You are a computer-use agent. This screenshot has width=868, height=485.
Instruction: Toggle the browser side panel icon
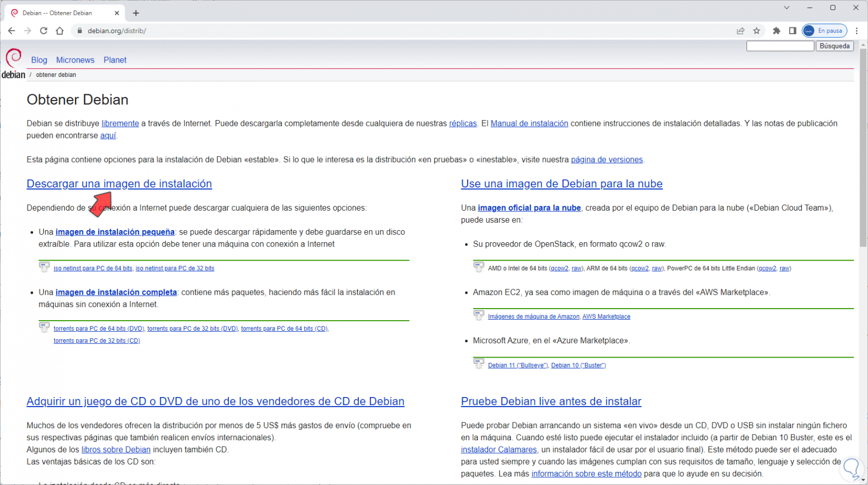[x=792, y=31]
